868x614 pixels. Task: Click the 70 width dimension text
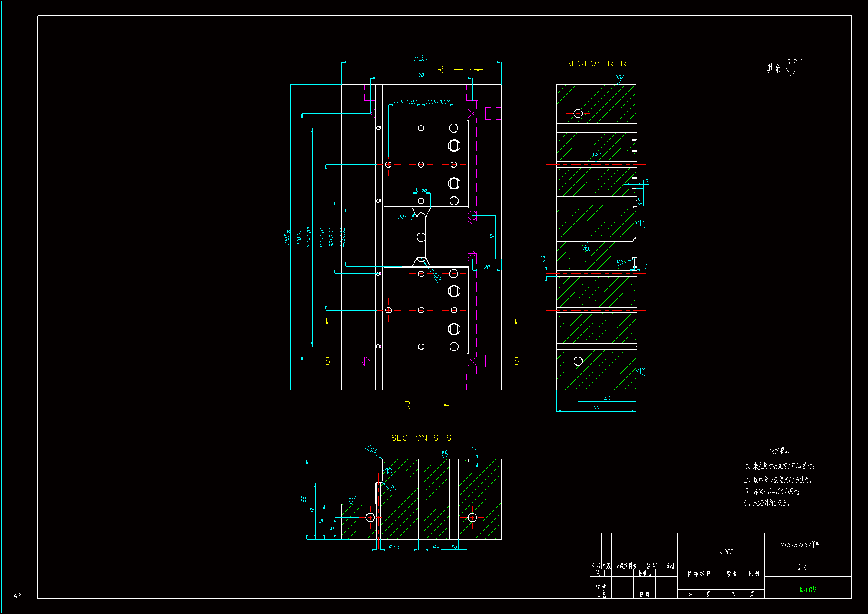coord(421,75)
